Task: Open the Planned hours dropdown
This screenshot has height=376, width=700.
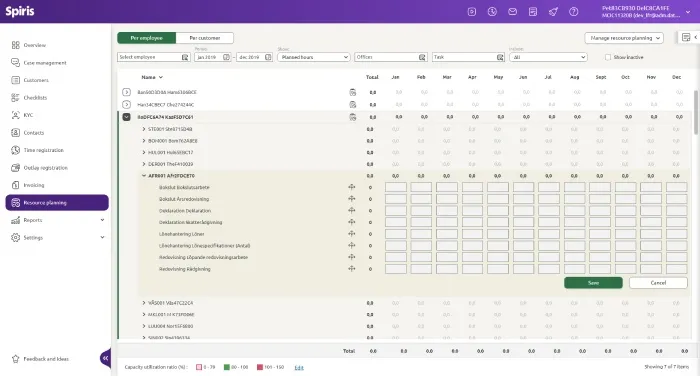Action: [313, 57]
